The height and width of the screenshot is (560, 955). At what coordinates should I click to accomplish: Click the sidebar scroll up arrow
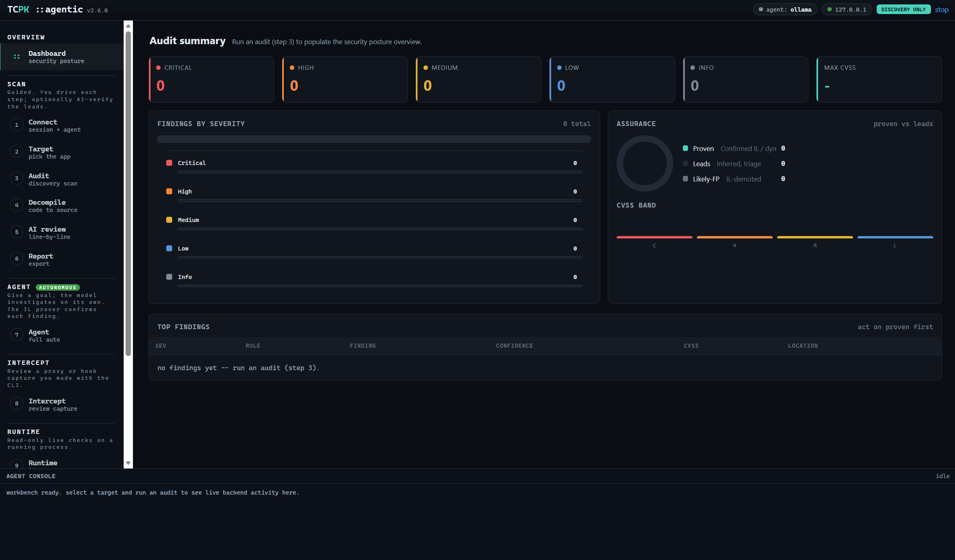128,26
